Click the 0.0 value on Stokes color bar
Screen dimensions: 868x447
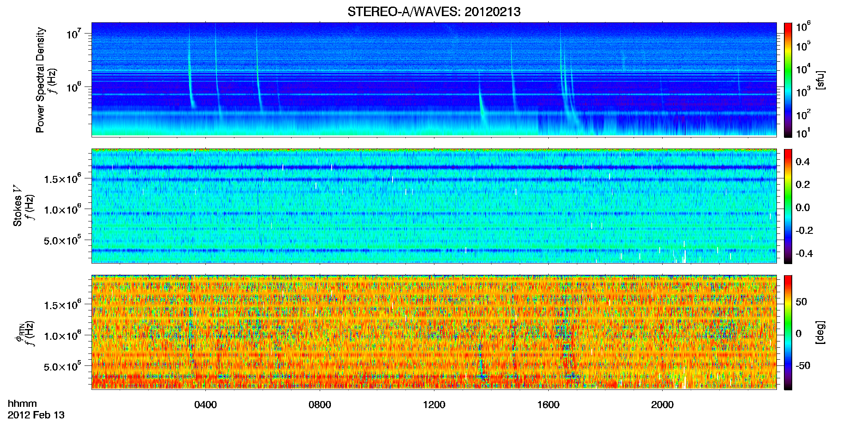pos(803,207)
